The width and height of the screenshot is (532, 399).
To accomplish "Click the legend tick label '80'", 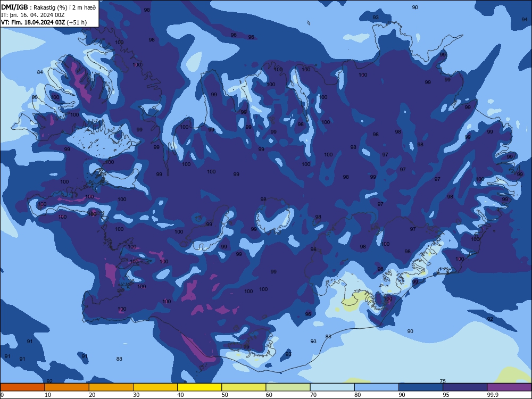I will point(358,395).
